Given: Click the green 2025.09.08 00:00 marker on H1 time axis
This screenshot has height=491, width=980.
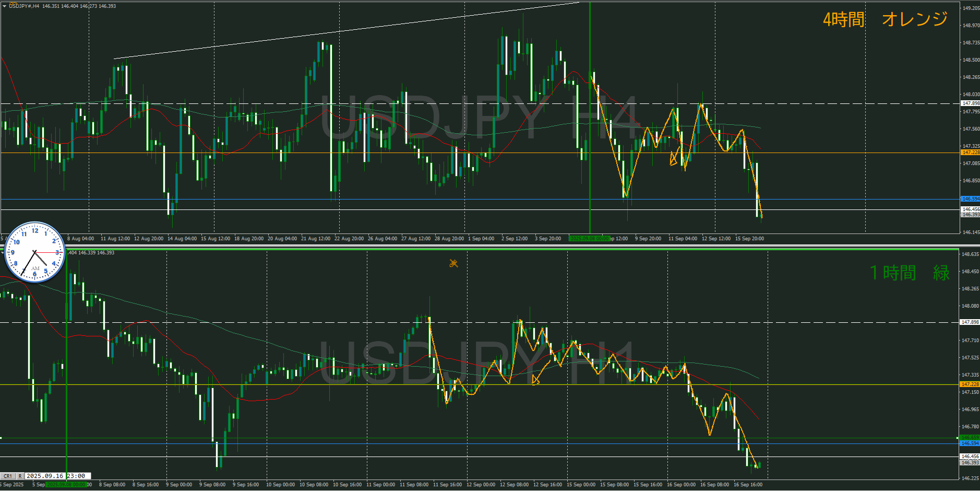Looking at the screenshot, I should pos(66,485).
